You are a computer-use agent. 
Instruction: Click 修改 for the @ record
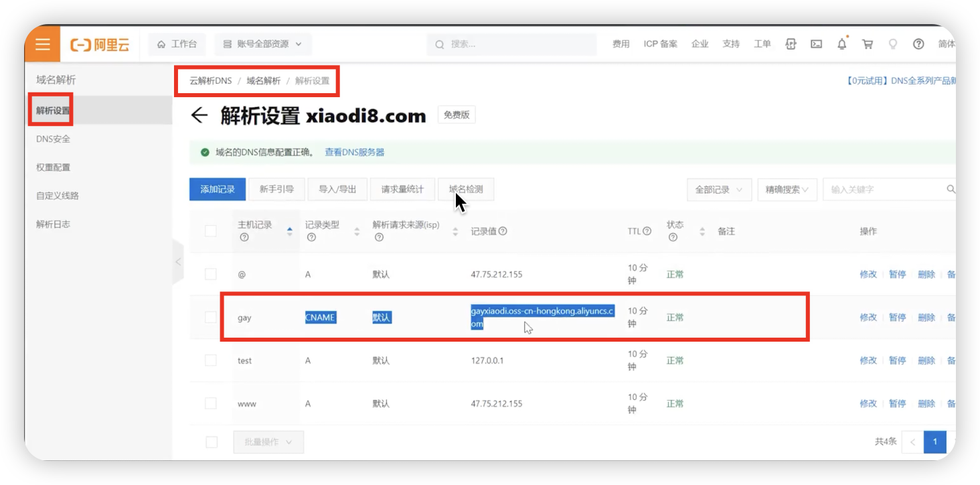coord(868,274)
